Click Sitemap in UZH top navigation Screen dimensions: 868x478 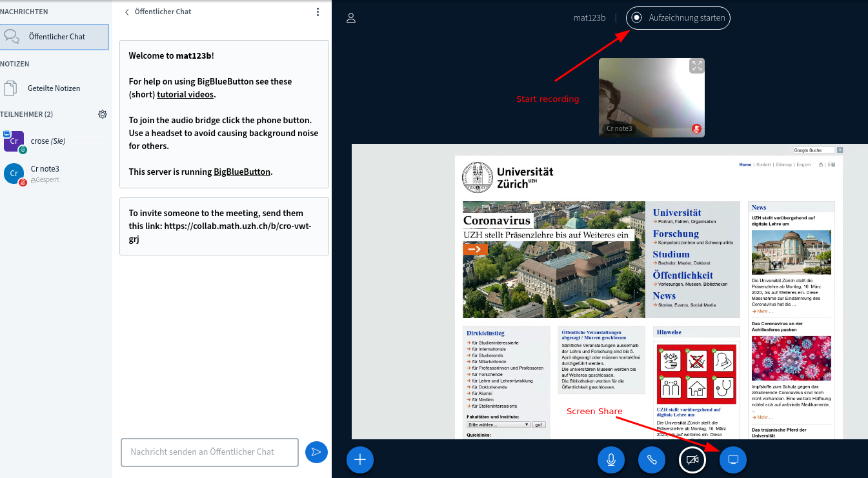(783, 164)
